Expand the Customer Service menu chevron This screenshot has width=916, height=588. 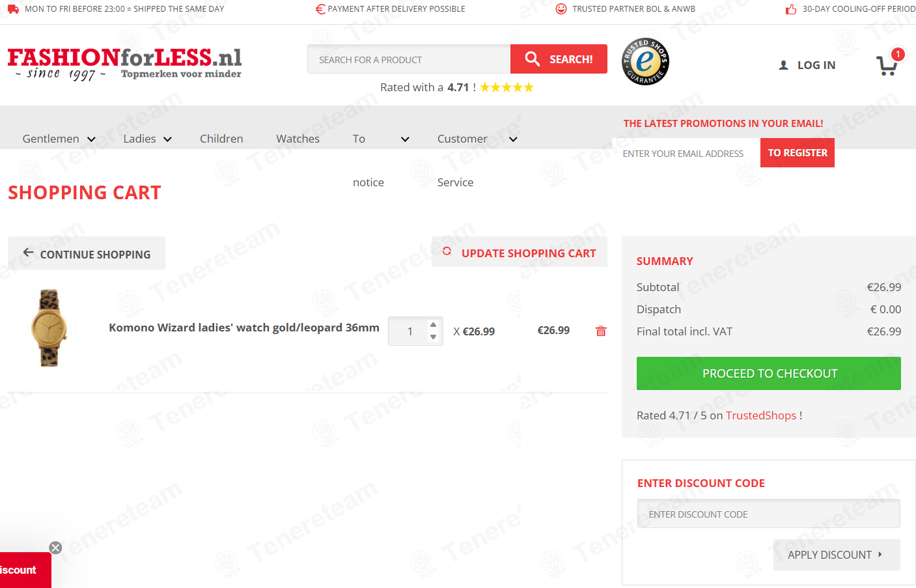pyautogui.click(x=513, y=139)
